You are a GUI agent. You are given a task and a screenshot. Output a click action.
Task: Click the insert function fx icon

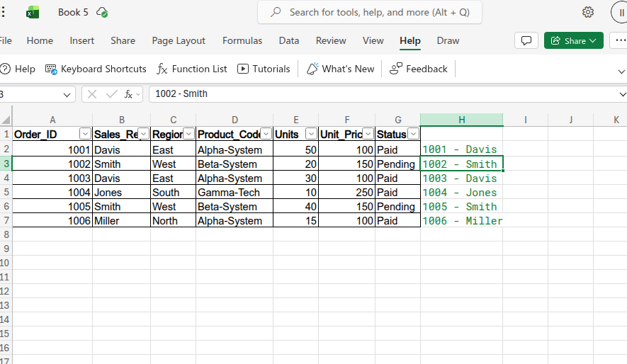(x=128, y=94)
